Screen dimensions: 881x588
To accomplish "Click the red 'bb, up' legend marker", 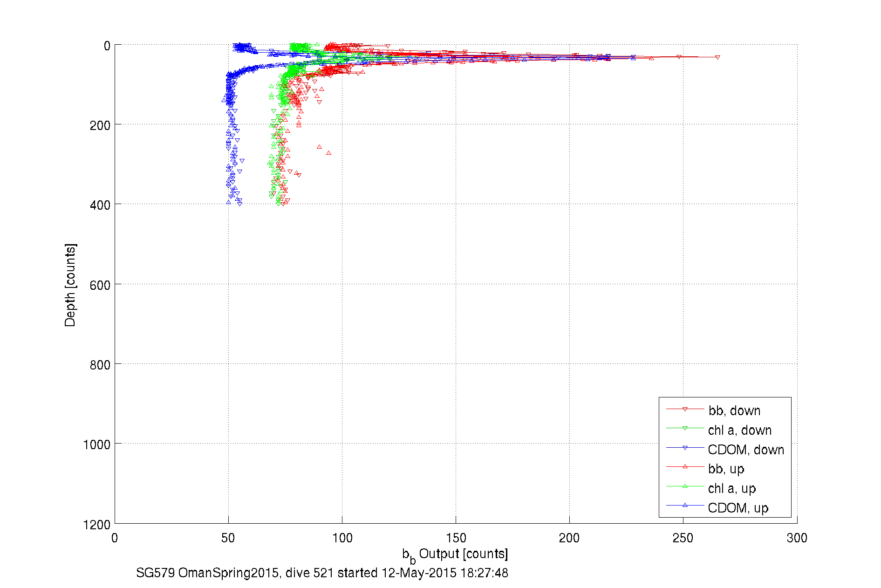I will pos(685,466).
